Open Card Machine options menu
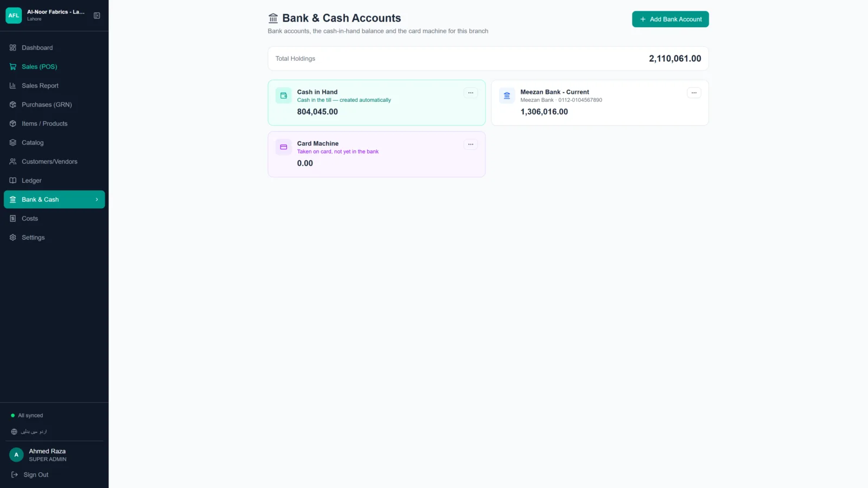Viewport: 868px width, 488px height. point(471,144)
